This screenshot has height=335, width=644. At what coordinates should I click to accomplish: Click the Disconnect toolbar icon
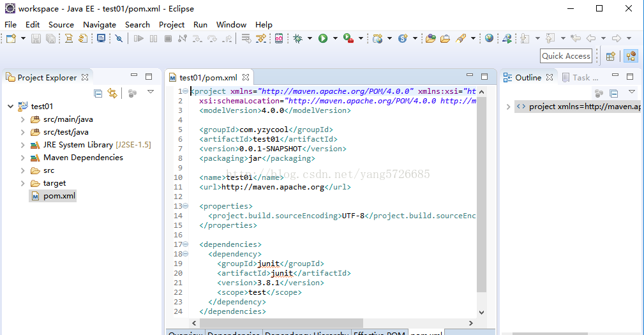pyautogui.click(x=183, y=38)
